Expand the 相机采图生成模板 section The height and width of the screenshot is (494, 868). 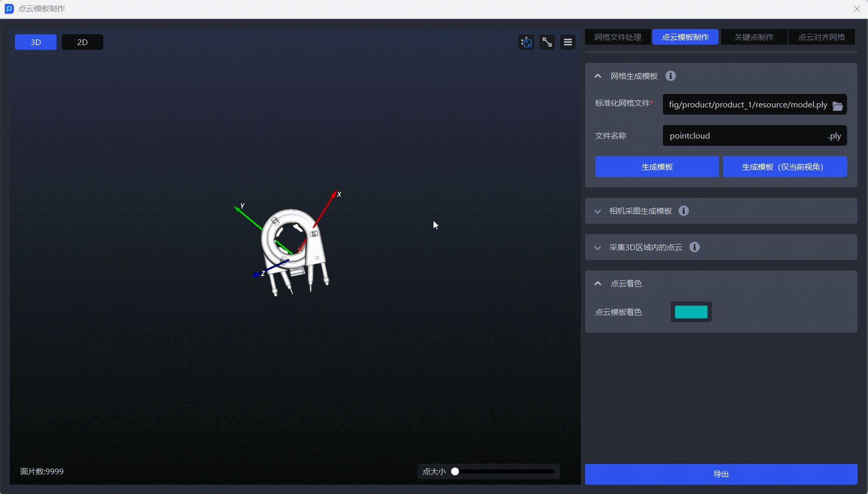click(x=598, y=211)
